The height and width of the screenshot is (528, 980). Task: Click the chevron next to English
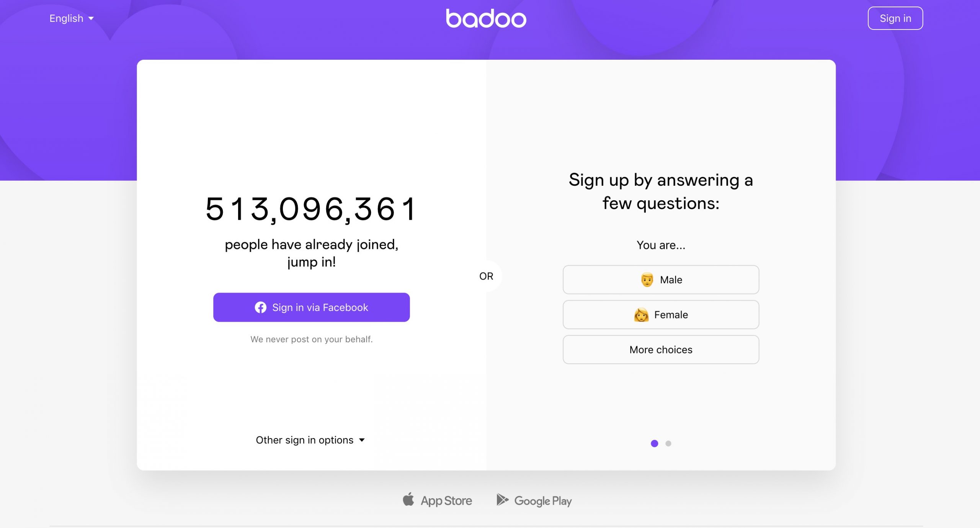pos(91,18)
